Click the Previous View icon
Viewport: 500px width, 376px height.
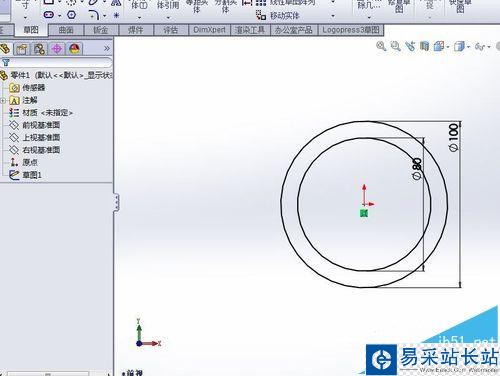(x=410, y=46)
